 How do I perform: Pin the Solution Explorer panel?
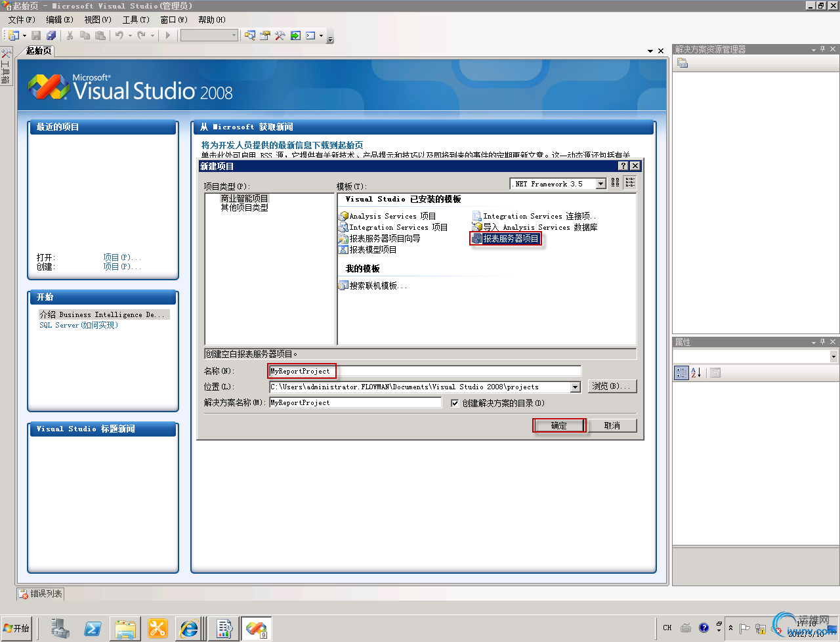823,49
